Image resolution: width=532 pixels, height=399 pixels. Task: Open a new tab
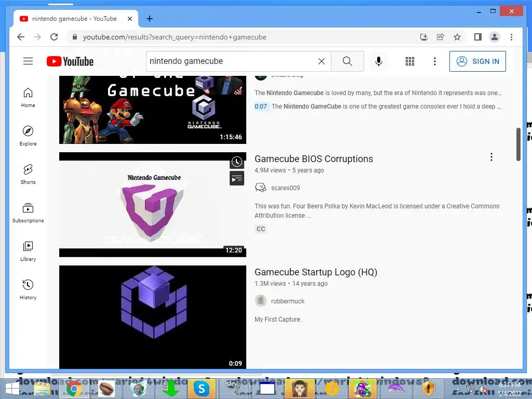pos(149,19)
